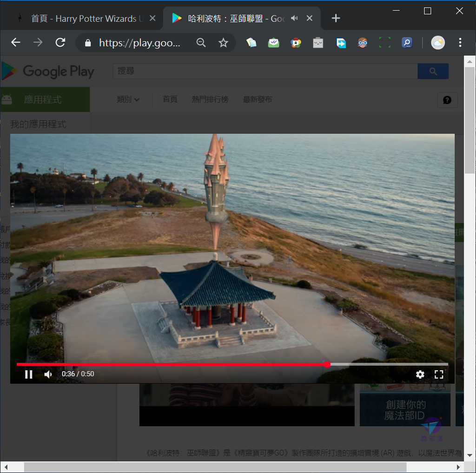Viewport: 476px width, 473px height.
Task: Click the red video progress bar handle
Action: [x=327, y=364]
